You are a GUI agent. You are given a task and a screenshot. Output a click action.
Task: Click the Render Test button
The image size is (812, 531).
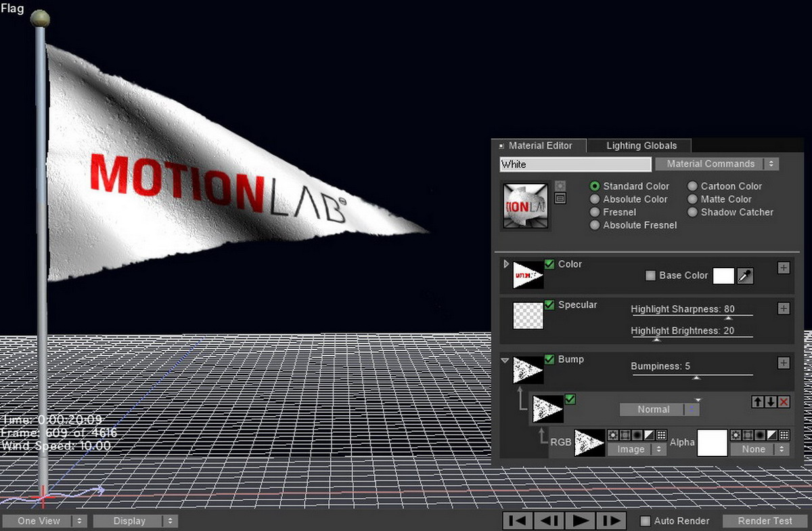pos(765,521)
